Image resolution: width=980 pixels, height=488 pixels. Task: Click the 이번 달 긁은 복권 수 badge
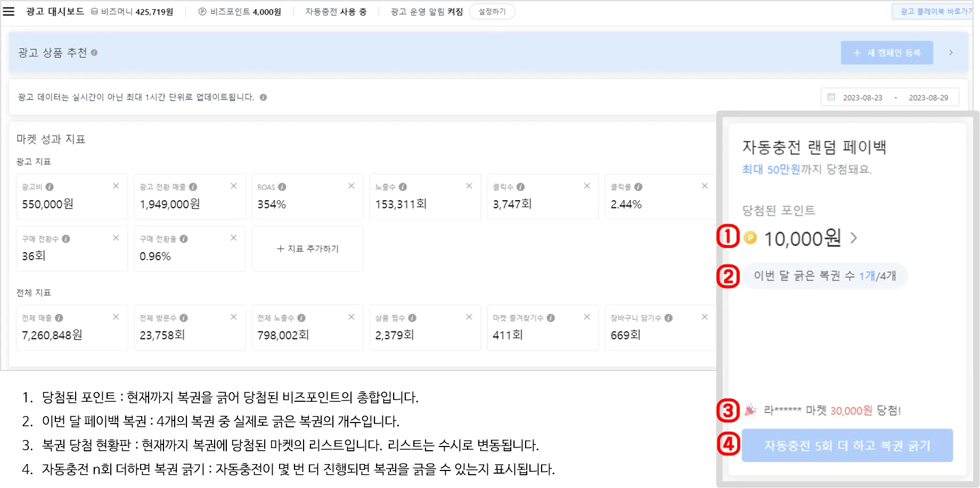pyautogui.click(x=825, y=276)
